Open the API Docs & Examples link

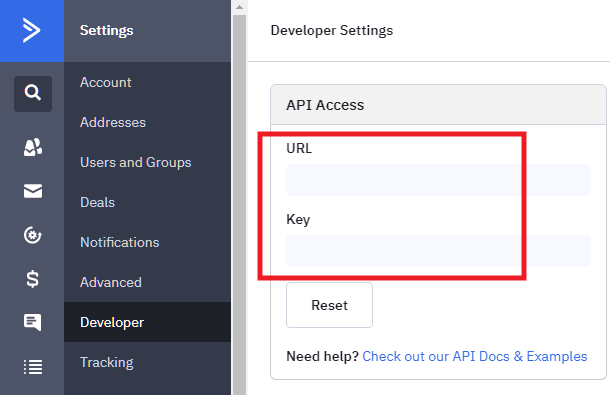tap(475, 356)
